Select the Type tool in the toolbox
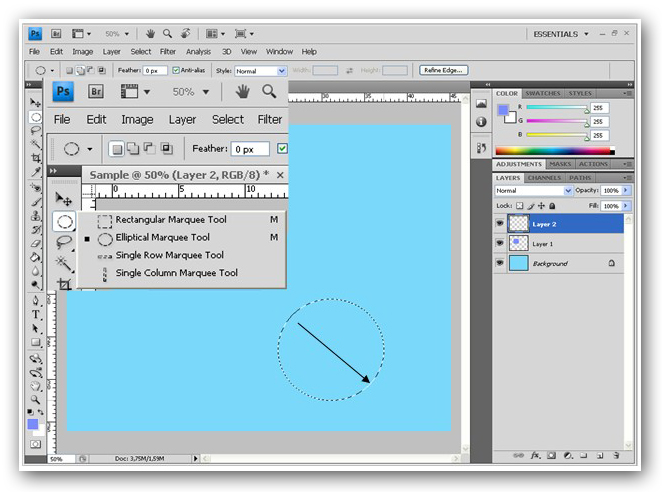 [36, 314]
